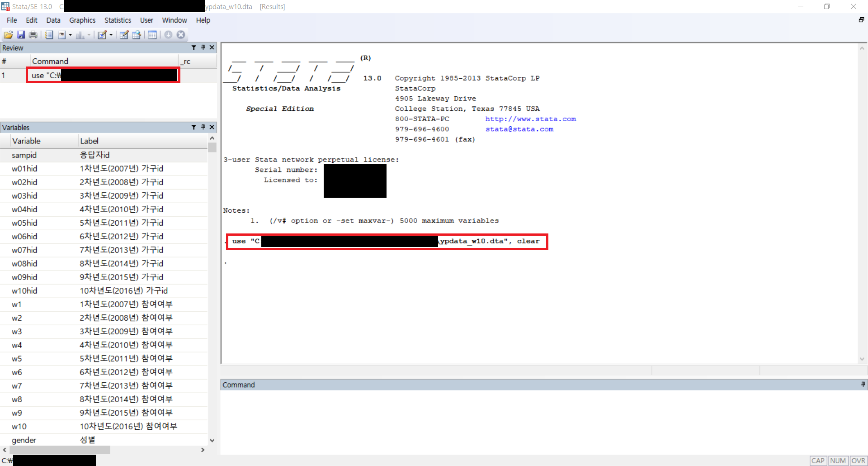Click the Clear --more-- condition icon
Image resolution: width=868 pixels, height=466 pixels.
(x=168, y=35)
